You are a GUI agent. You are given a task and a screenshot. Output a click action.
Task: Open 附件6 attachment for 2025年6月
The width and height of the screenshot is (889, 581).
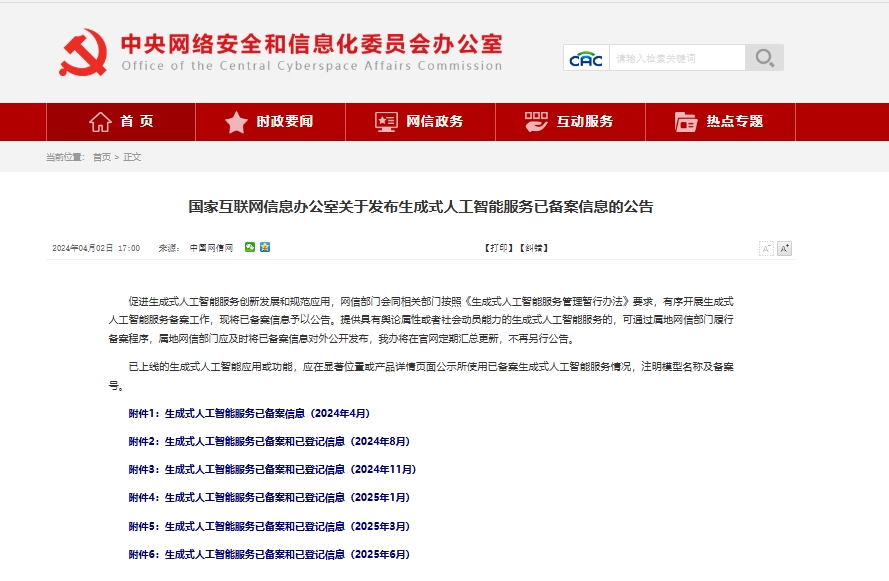pos(269,554)
